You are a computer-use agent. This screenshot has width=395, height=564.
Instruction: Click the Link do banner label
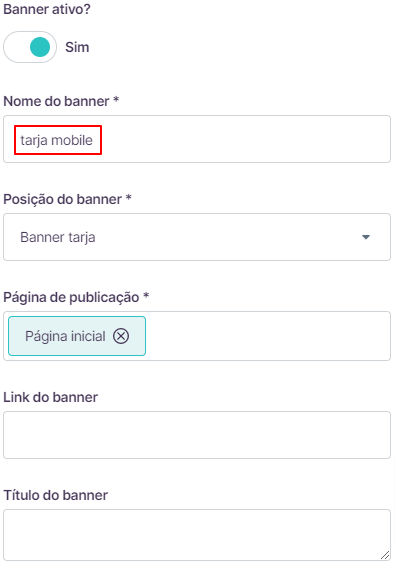(50, 397)
